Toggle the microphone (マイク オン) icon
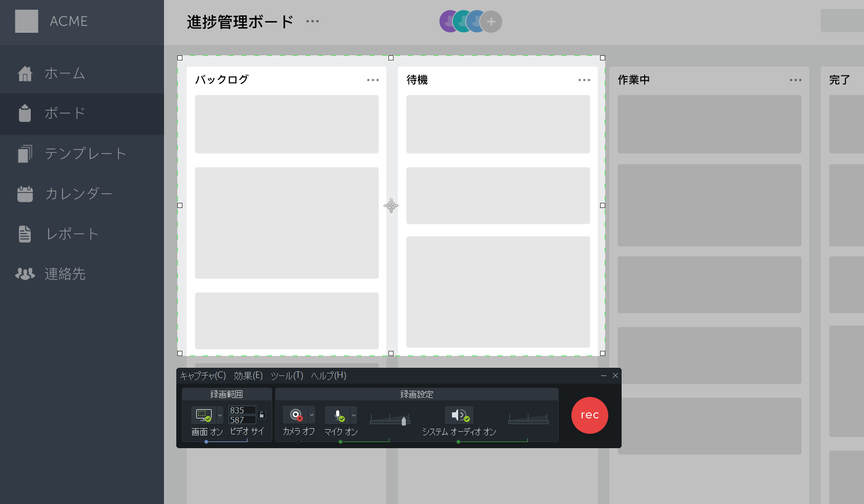The height and width of the screenshot is (504, 864). [x=338, y=415]
